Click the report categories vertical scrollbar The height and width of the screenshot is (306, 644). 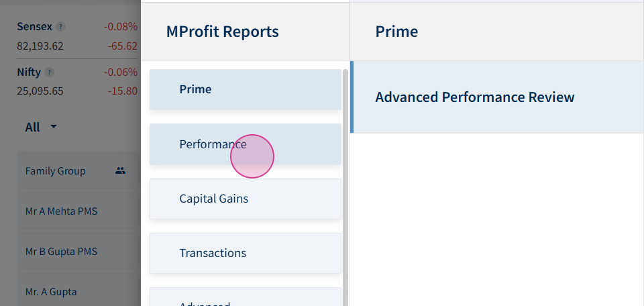[345, 187]
